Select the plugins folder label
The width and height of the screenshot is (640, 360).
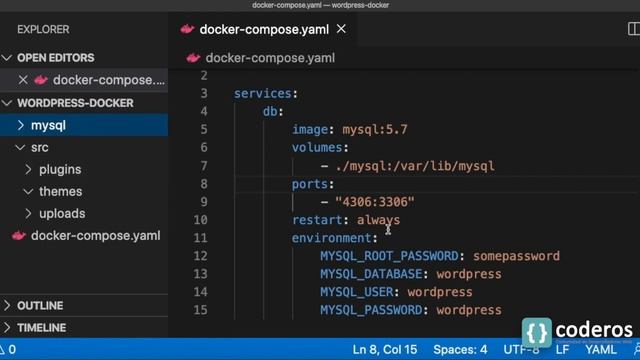tap(60, 169)
